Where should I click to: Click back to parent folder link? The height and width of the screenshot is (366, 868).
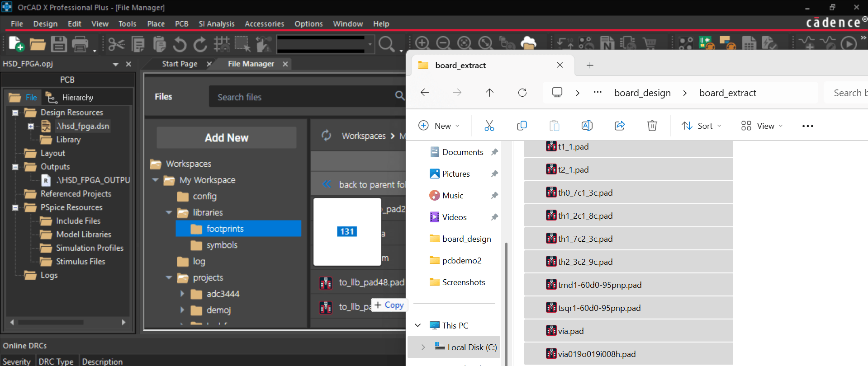(x=372, y=184)
